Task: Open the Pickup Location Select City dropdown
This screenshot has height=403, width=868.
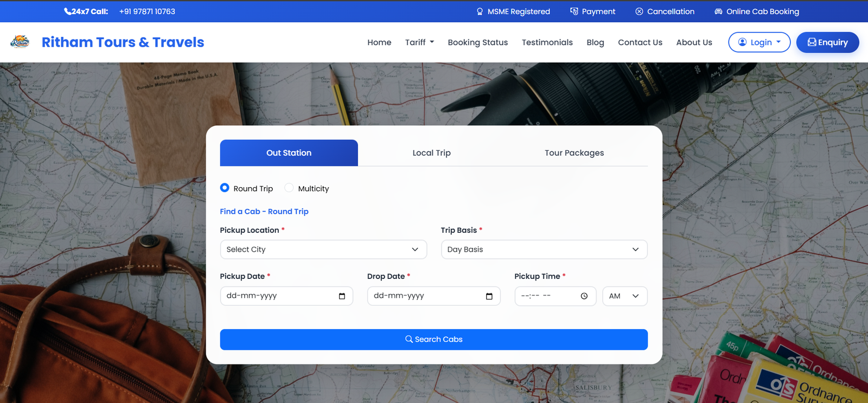Action: coord(323,250)
